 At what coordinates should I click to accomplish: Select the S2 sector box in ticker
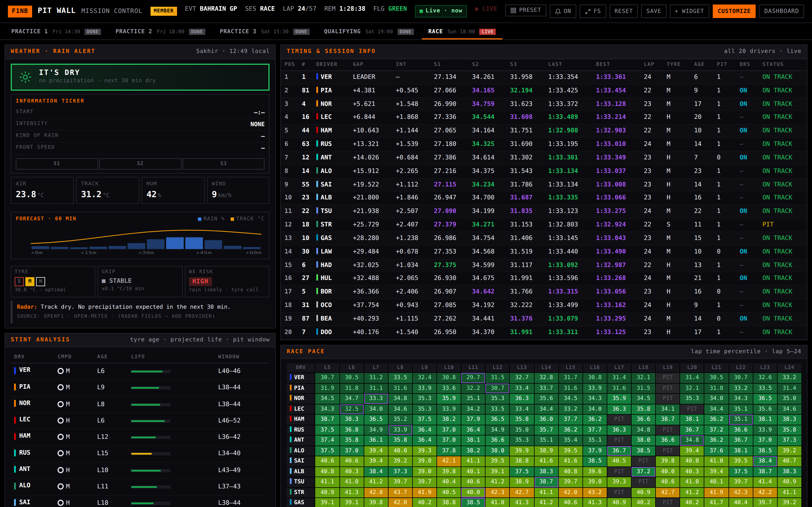[140, 163]
